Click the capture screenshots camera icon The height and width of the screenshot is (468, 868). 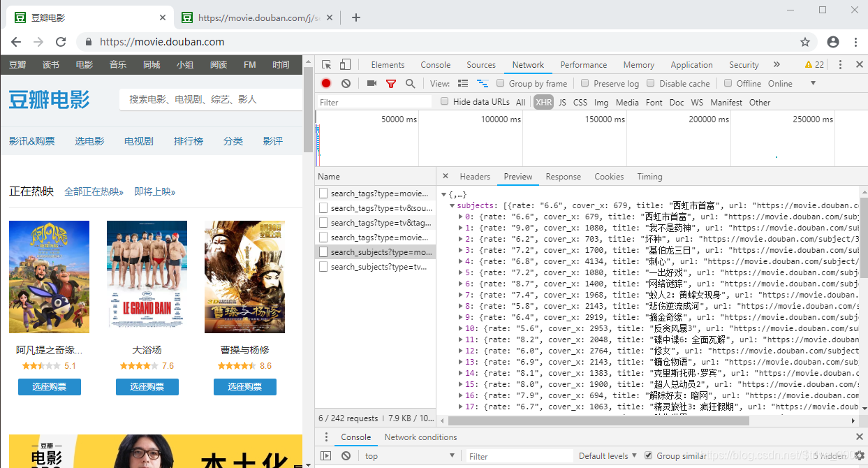[x=372, y=83]
